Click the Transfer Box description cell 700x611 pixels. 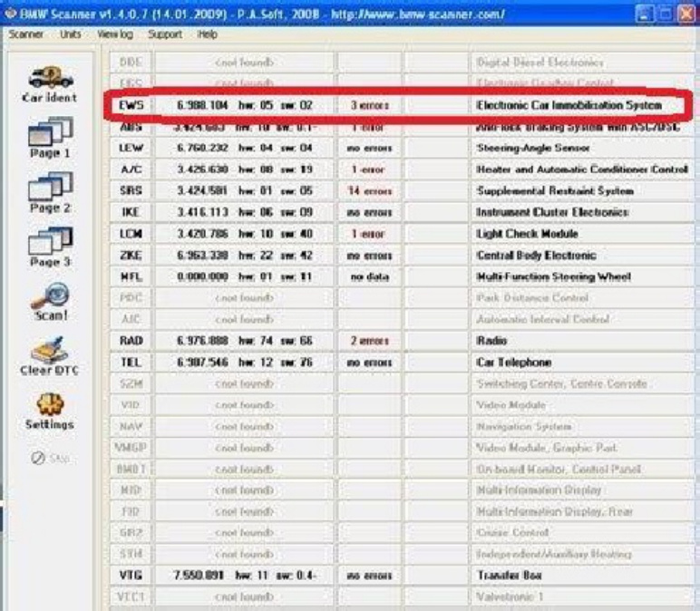pos(582,575)
